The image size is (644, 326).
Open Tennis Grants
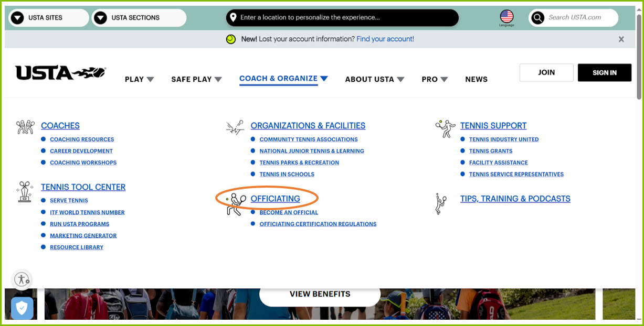491,151
